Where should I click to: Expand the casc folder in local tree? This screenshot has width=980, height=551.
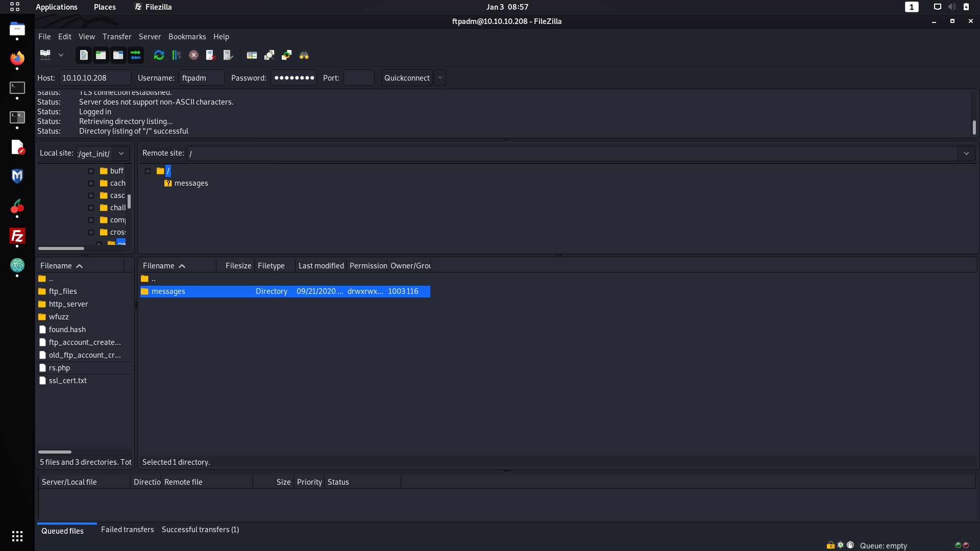[x=91, y=195]
